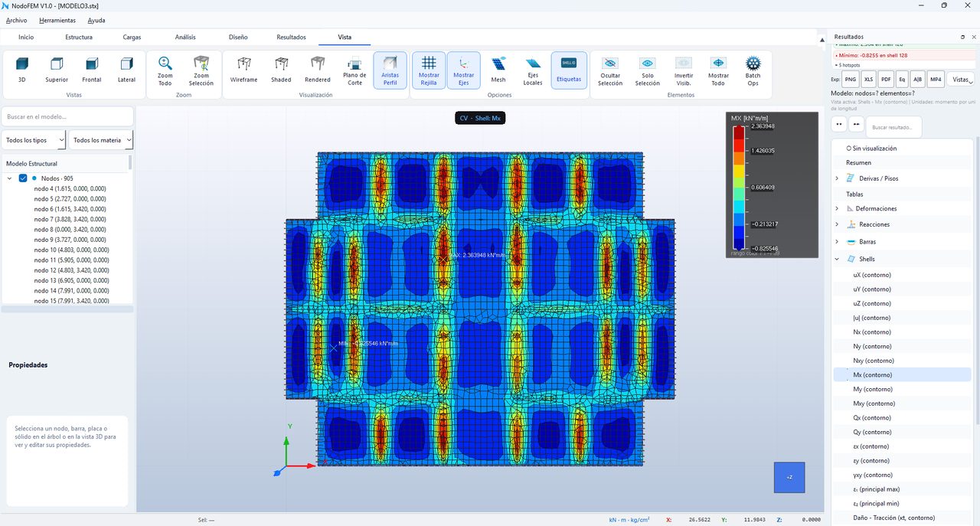
Task: Click Zoom Todo magnifier icon
Action: coord(165,64)
